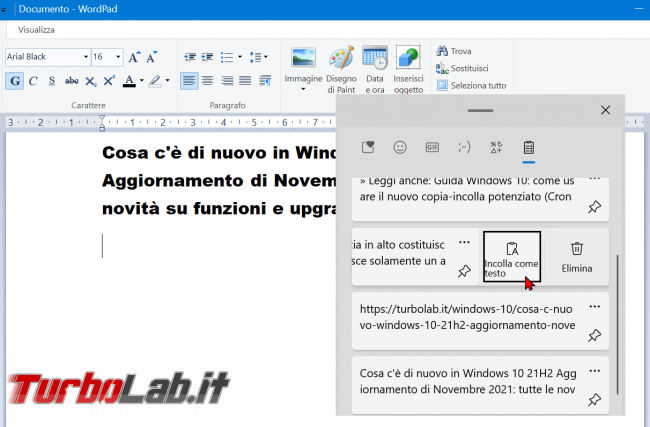
Task: Click Inserisci oggetto
Action: pos(408,69)
